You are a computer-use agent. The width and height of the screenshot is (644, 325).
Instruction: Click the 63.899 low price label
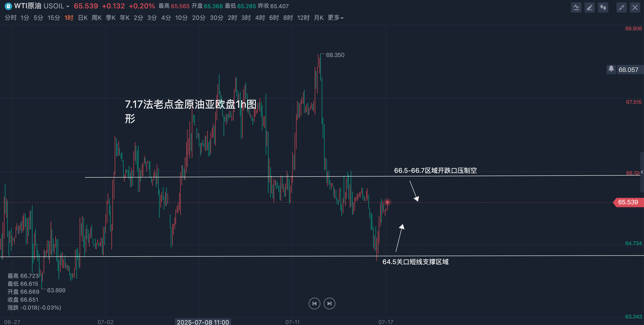click(x=56, y=290)
